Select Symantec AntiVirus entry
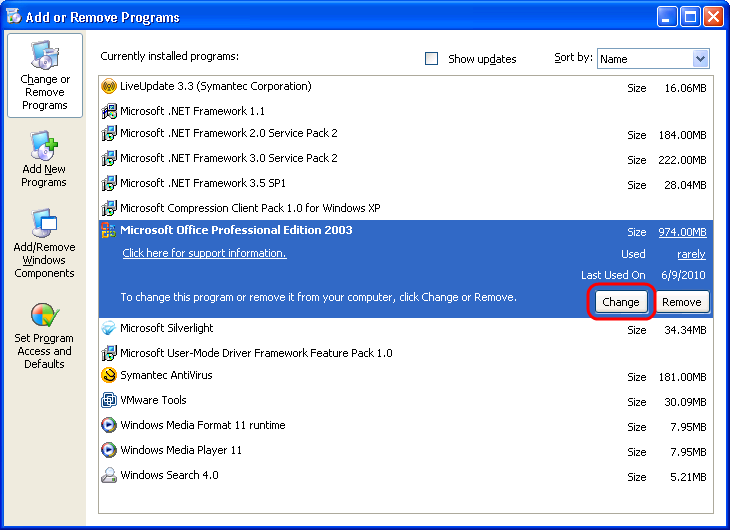Screen dimensions: 730x530 pyautogui.click(x=406, y=376)
